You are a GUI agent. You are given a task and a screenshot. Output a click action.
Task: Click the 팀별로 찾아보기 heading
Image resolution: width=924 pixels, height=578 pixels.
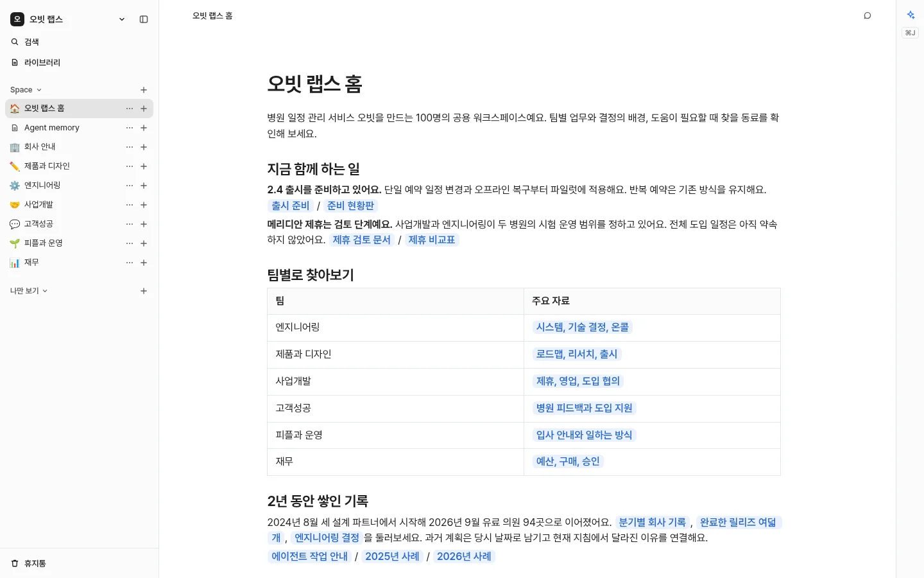click(311, 275)
